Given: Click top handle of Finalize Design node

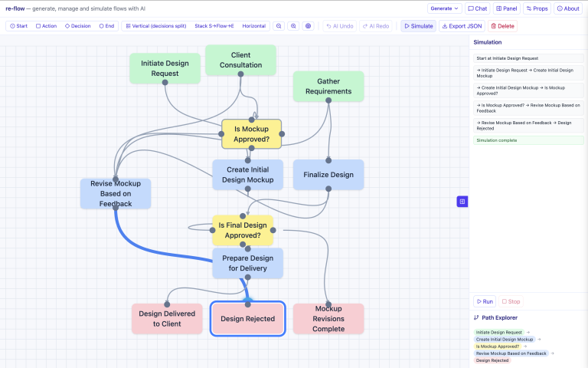Looking at the screenshot, I should pyautogui.click(x=328, y=160).
